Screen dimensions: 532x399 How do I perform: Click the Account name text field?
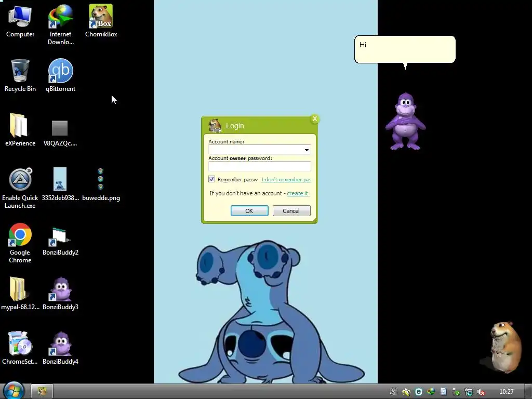[256, 150]
